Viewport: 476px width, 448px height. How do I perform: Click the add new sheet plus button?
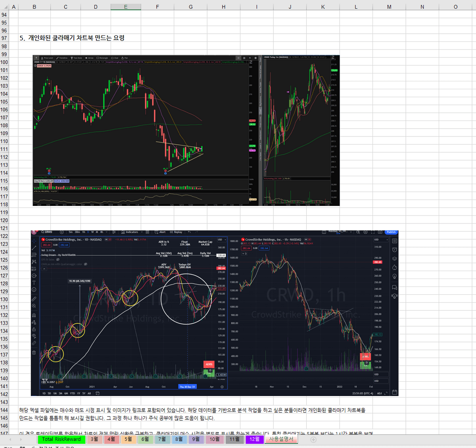coord(313,439)
